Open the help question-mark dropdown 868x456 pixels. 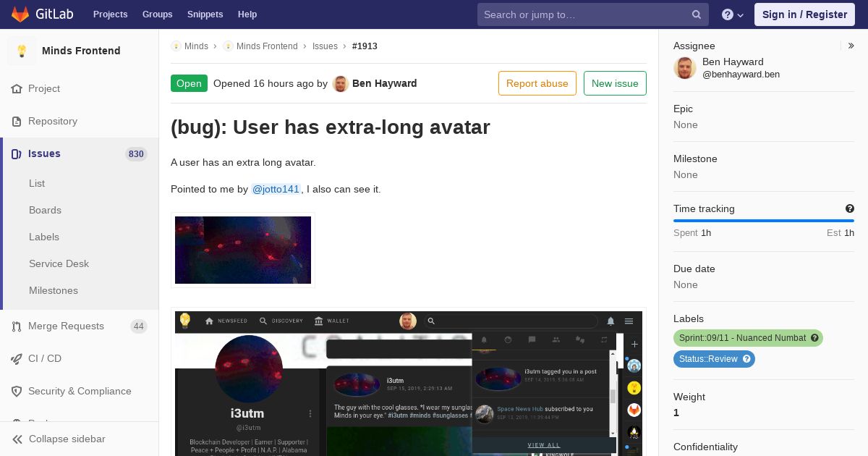pyautogui.click(x=733, y=14)
